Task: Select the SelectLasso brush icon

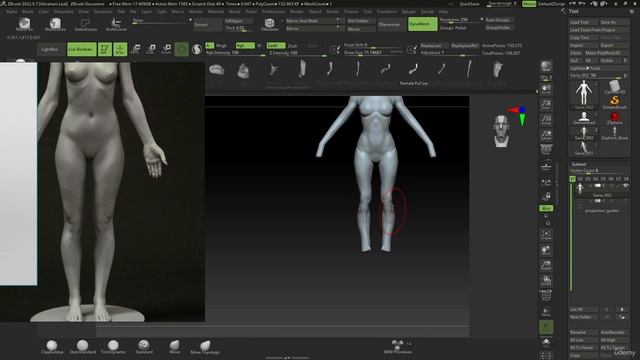Action: tap(86, 24)
